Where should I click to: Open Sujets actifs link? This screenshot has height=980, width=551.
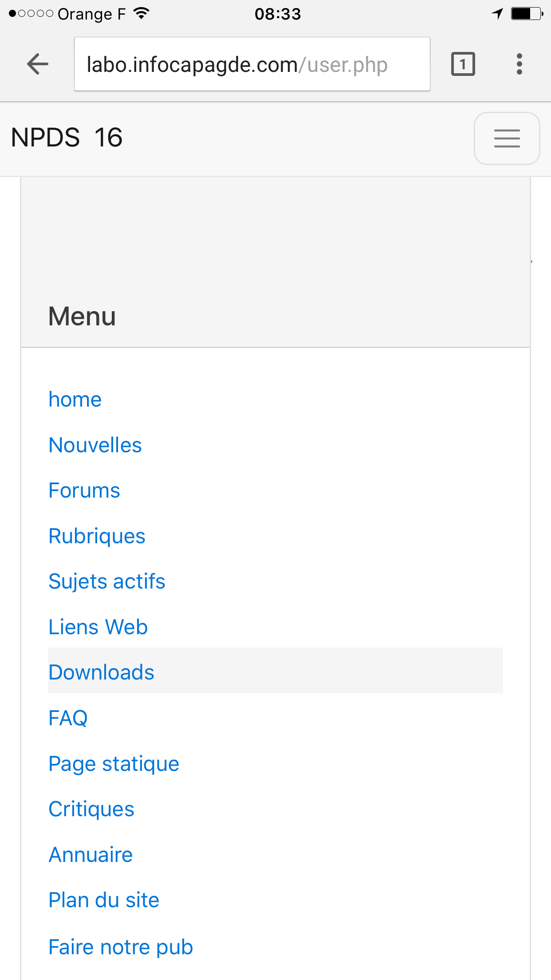(x=106, y=581)
